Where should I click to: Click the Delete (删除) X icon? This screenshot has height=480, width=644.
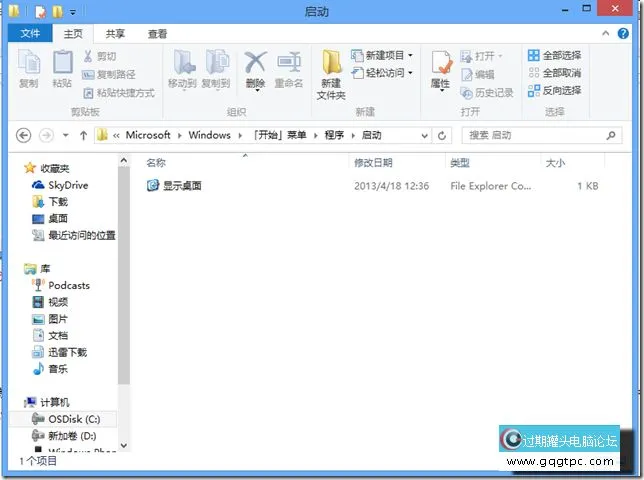[255, 62]
